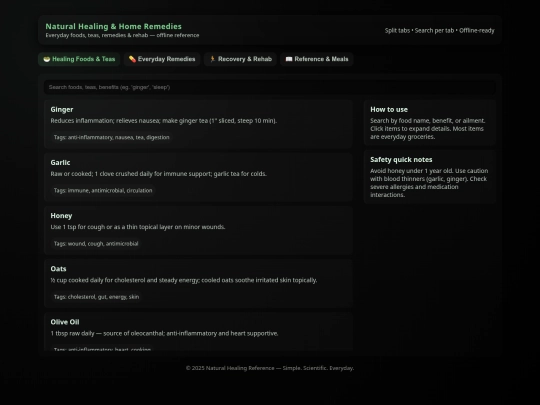Click the 'Split tabs • Search per tab' header note
This screenshot has width=540, height=405.
439,31
